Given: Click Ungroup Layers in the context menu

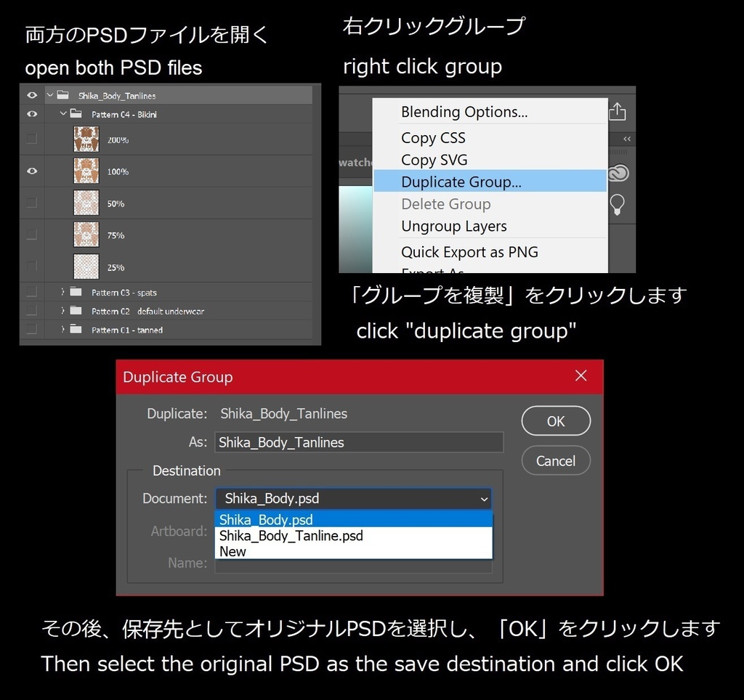Looking at the screenshot, I should [x=453, y=227].
